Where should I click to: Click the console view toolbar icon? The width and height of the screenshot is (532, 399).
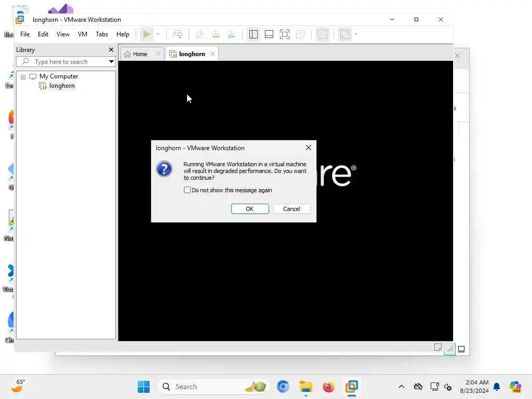(x=322, y=34)
